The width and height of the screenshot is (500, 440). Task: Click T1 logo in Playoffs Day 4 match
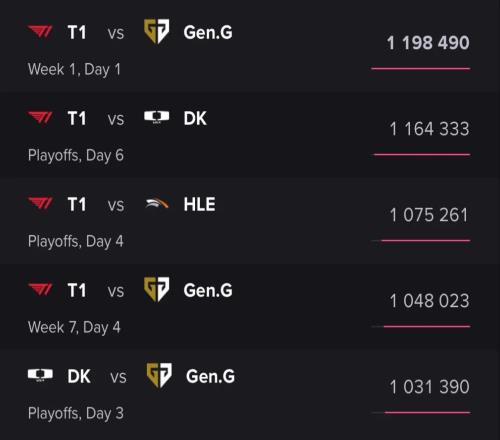coord(40,203)
